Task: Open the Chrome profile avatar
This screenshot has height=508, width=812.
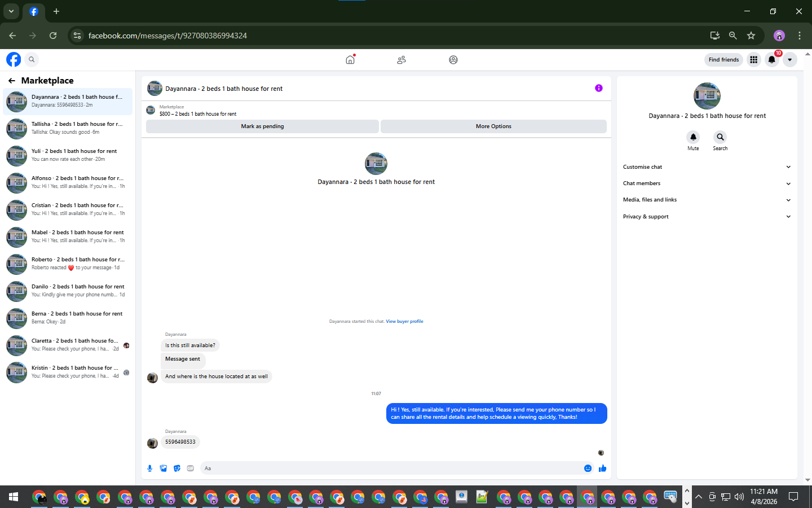Action: [x=779, y=36]
